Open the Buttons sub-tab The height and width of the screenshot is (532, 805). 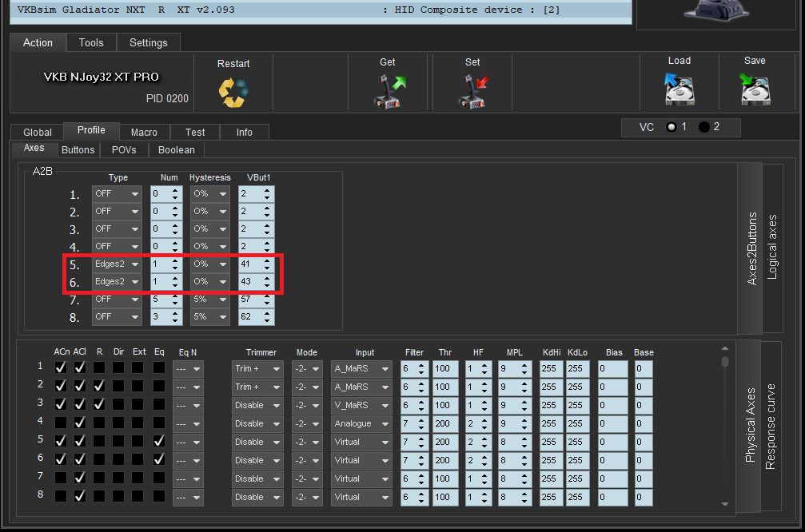click(78, 150)
